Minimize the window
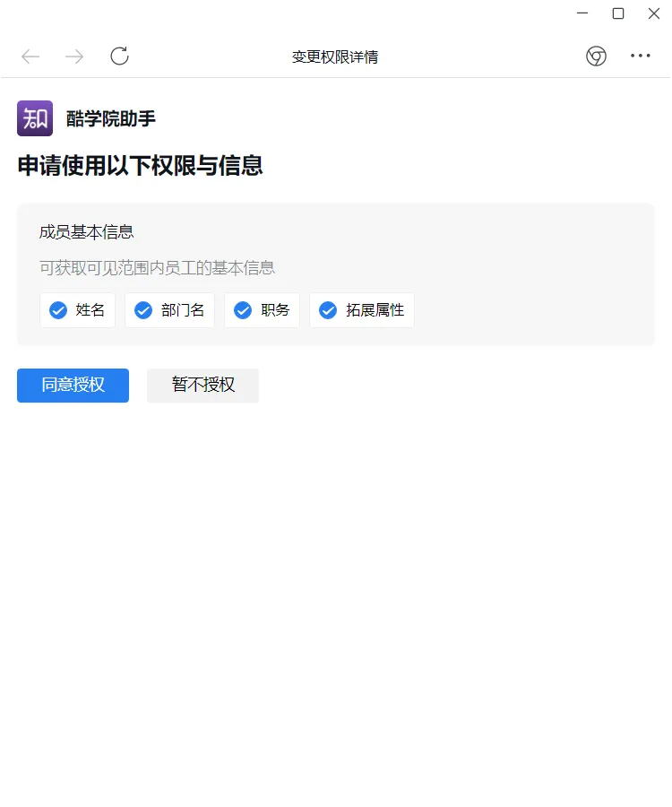Image resolution: width=672 pixels, height=807 pixels. pos(582,13)
